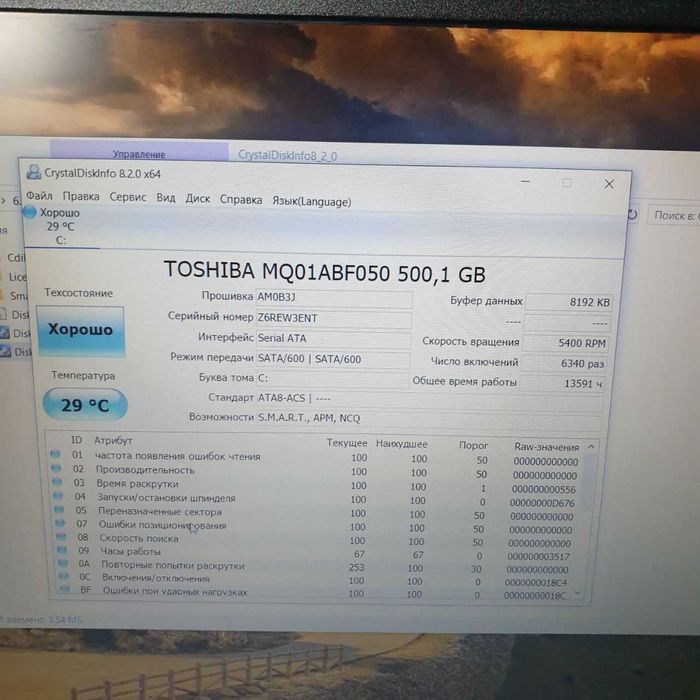
Task: Click status icon of Переназначенные сектора row
Action: point(59,509)
